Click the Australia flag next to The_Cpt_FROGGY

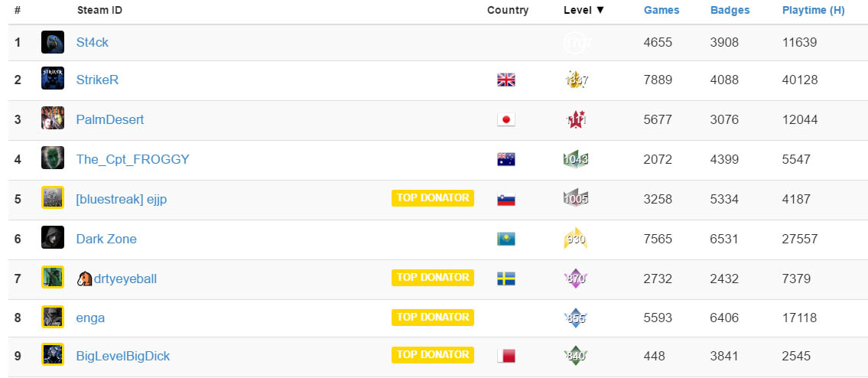click(x=506, y=159)
